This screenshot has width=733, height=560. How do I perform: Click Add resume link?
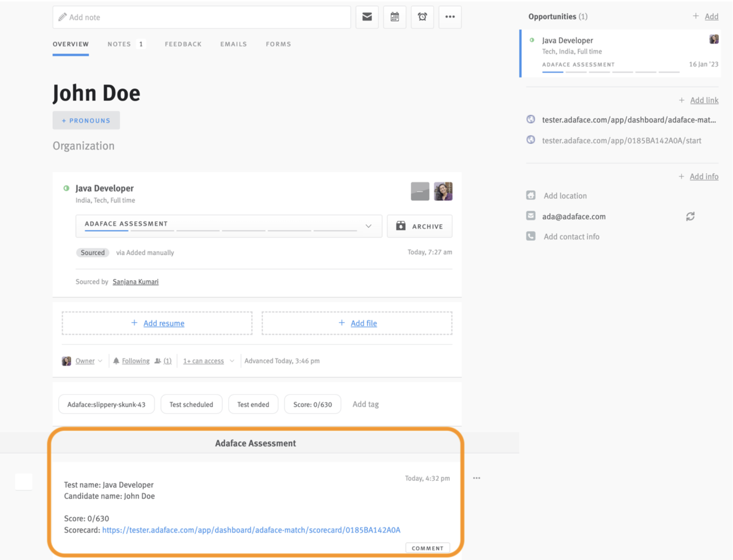164,323
